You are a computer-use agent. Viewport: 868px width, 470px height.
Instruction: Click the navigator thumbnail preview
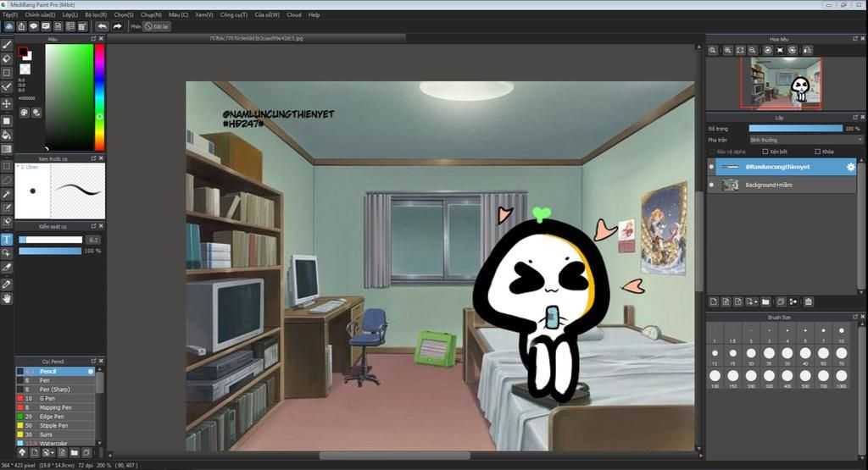point(781,83)
